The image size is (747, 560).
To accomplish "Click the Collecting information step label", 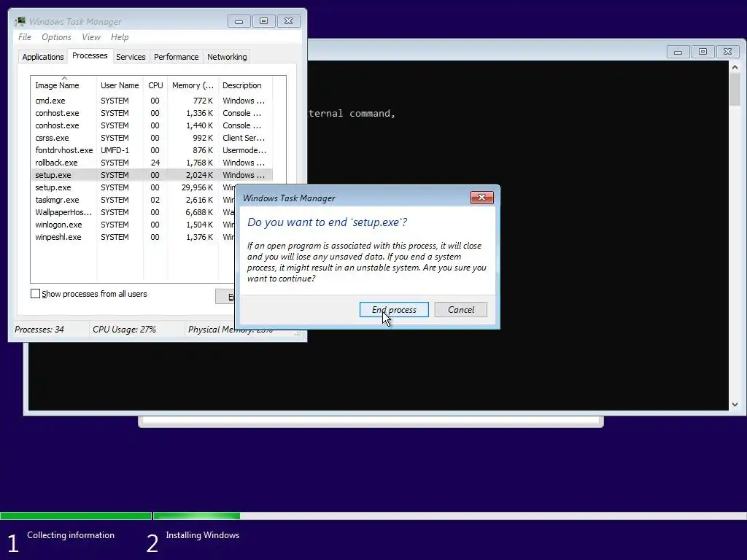I will tap(71, 535).
